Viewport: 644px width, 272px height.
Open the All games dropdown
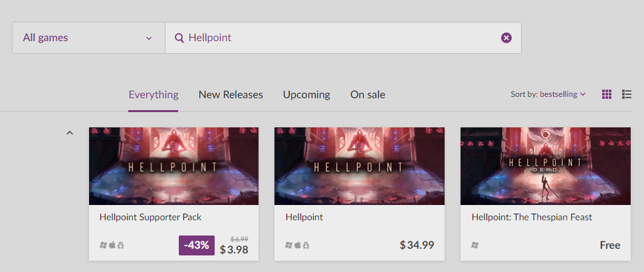pos(88,38)
